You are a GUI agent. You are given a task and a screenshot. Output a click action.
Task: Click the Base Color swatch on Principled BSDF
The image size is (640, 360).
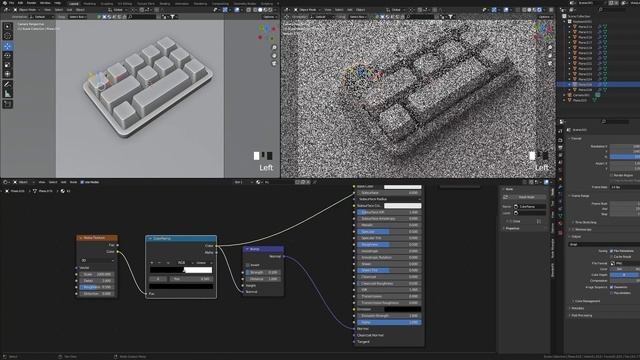402,187
